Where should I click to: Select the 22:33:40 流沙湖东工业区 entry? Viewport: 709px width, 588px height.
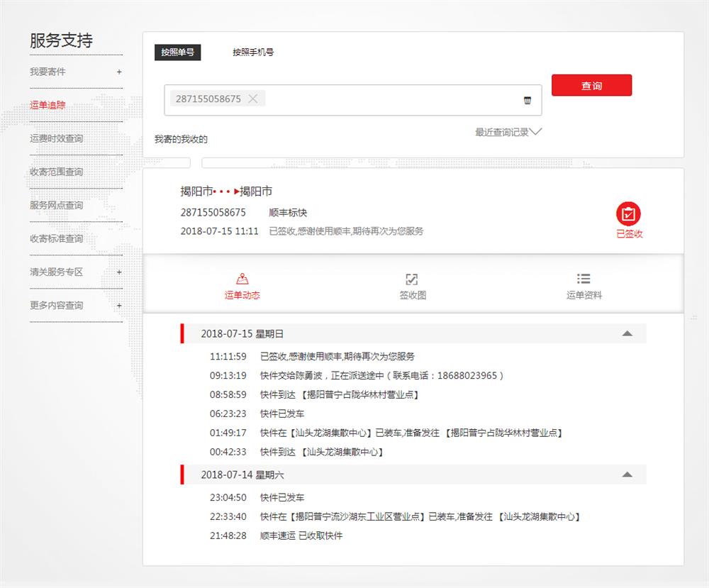pos(396,516)
